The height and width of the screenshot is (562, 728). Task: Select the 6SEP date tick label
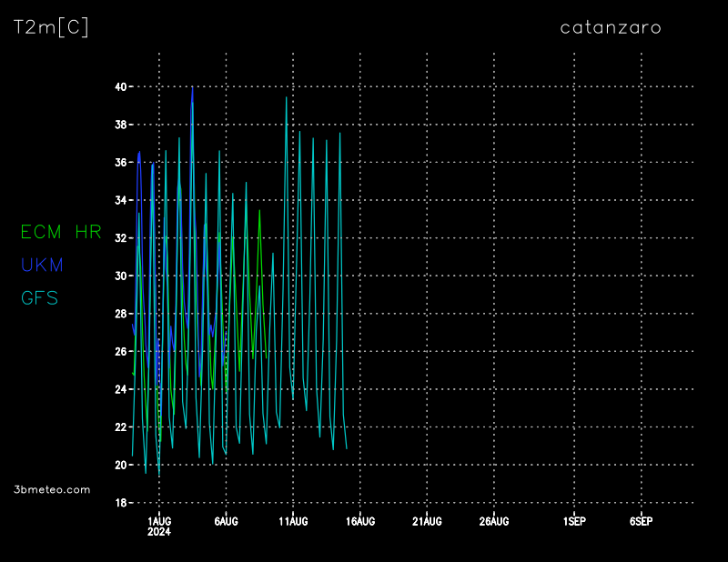(x=641, y=521)
